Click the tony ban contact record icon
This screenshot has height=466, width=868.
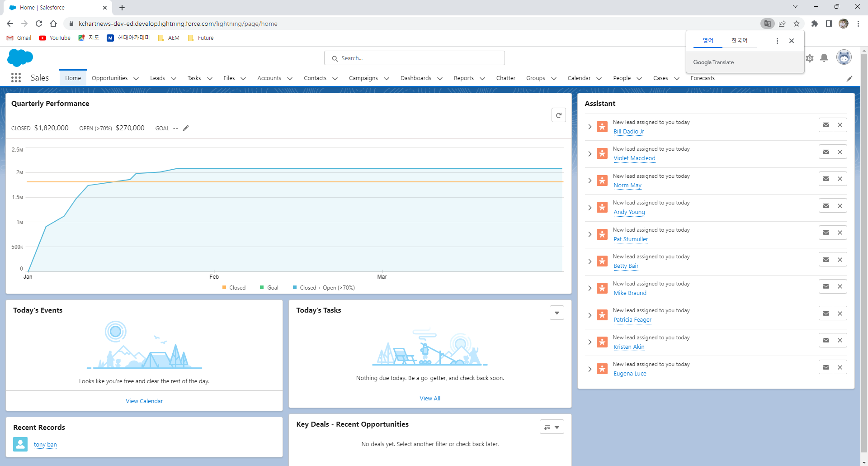click(x=20, y=444)
